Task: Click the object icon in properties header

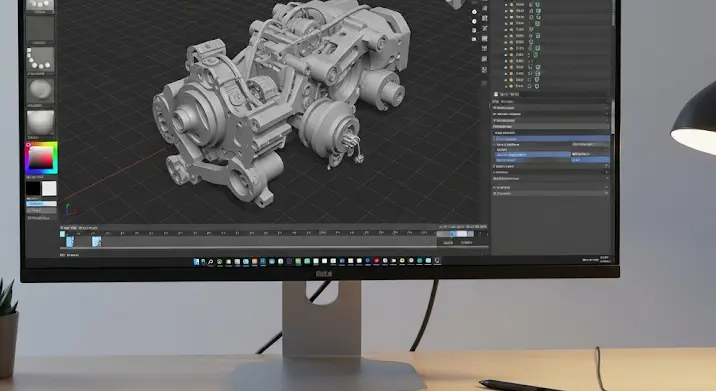Action: click(x=496, y=94)
